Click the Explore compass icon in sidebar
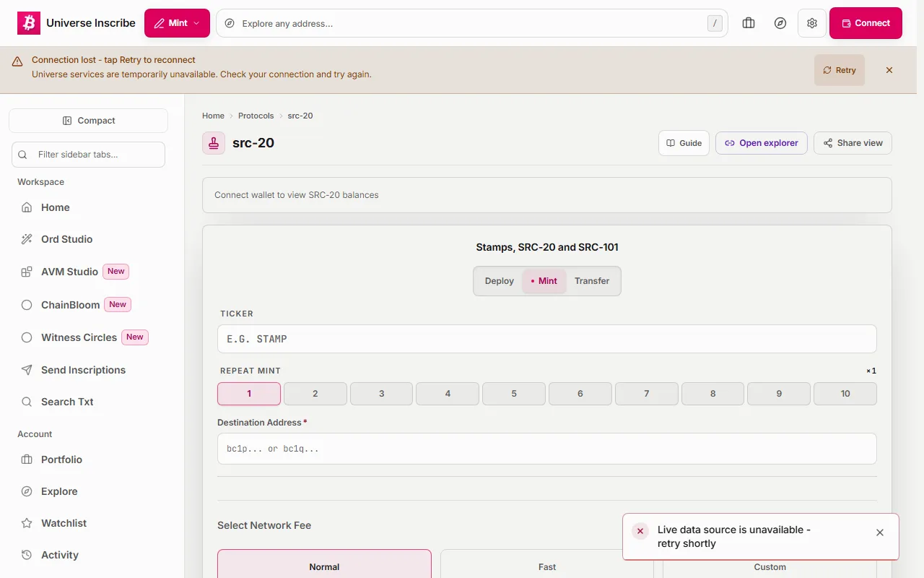Screen dimensions: 924x578 point(27,491)
